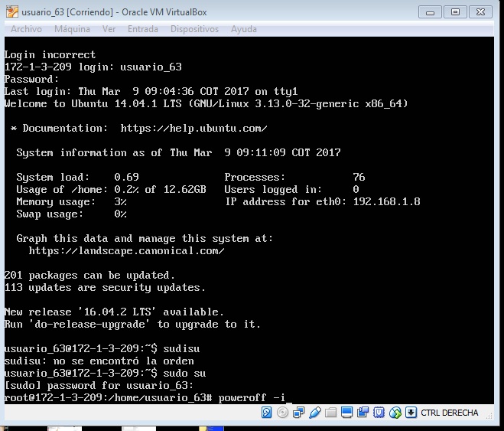Maximize the VirtualBox VM window
The image size is (504, 431).
pos(455,12)
